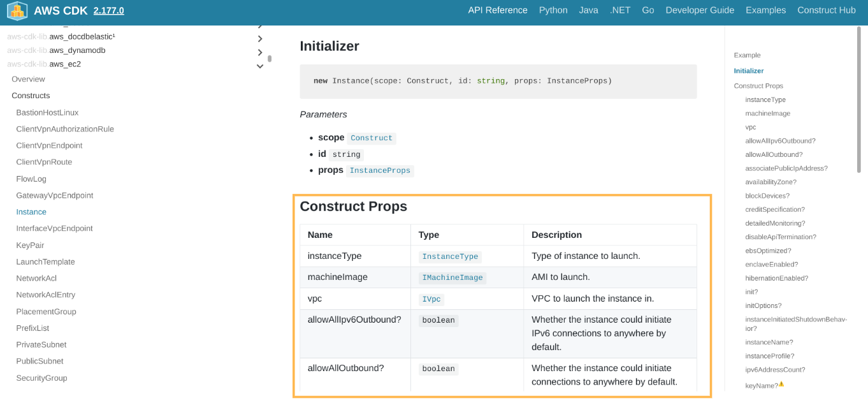Viewport: 868px width, 403px height.
Task: Open Overview under aws_ec2
Action: (x=28, y=79)
